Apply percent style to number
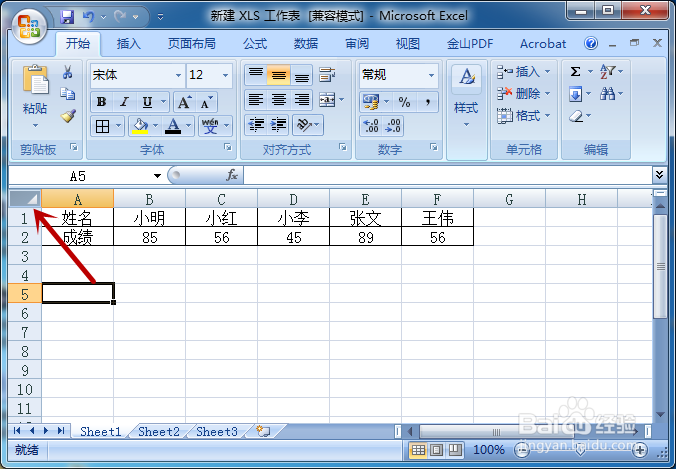 point(404,102)
